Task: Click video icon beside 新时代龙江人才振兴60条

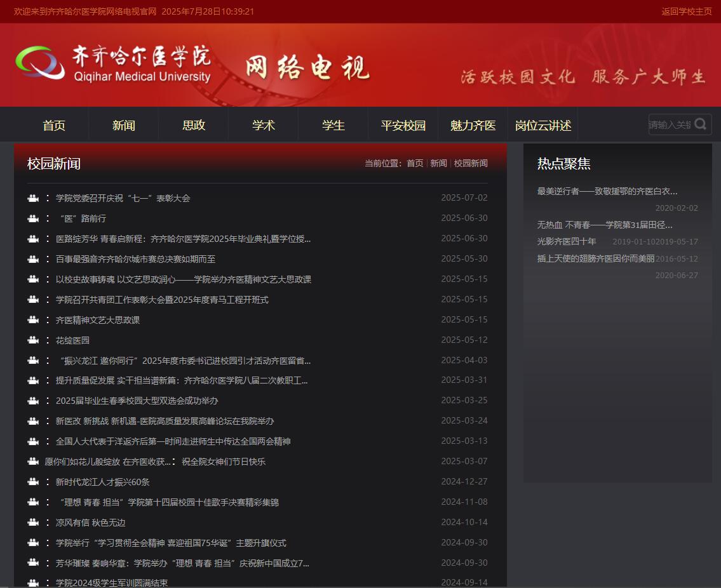Action: [x=33, y=481]
